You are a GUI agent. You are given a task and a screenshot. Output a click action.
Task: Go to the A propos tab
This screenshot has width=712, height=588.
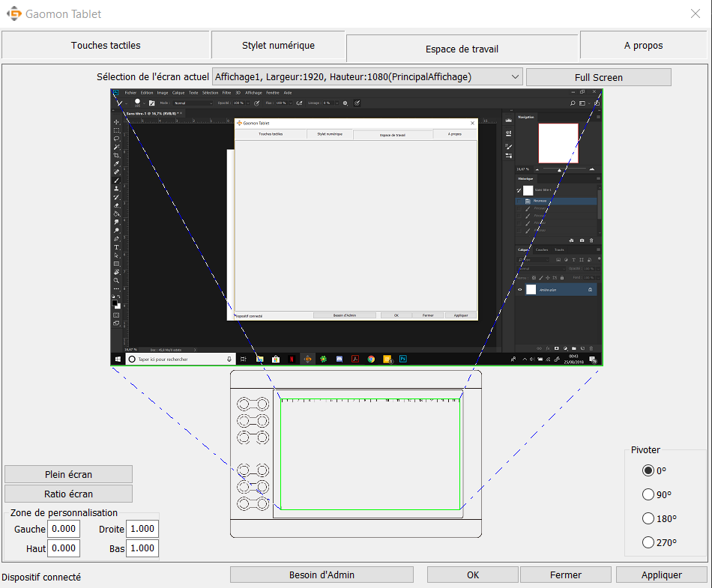pos(643,46)
